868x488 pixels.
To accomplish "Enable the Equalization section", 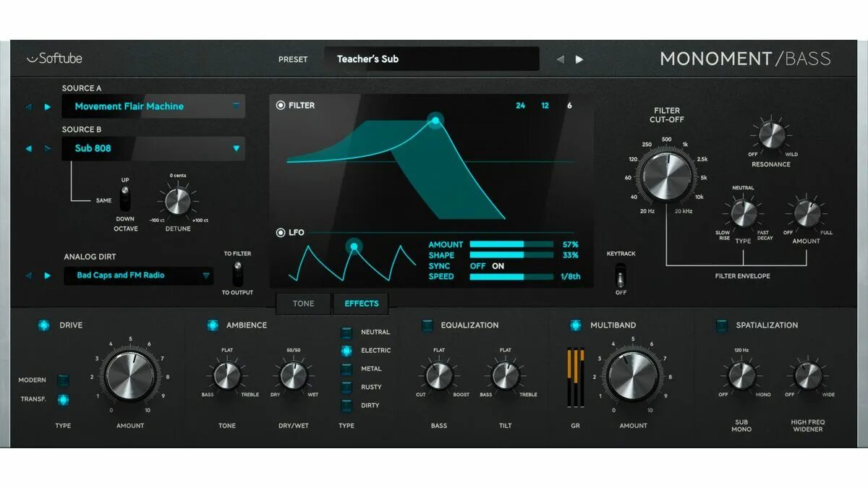I will coord(427,325).
